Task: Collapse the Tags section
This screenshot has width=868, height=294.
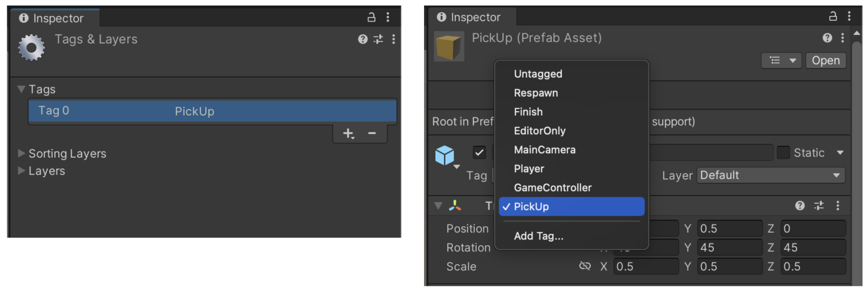Action: [21, 89]
